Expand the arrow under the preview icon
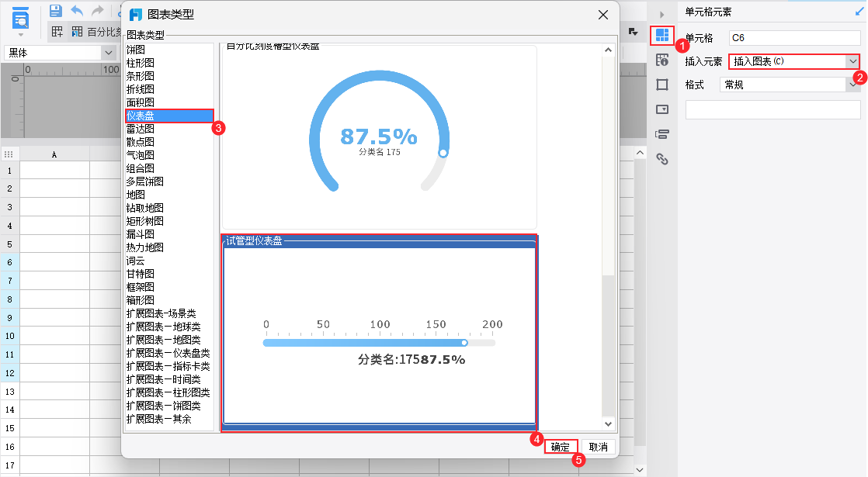 coord(20,35)
